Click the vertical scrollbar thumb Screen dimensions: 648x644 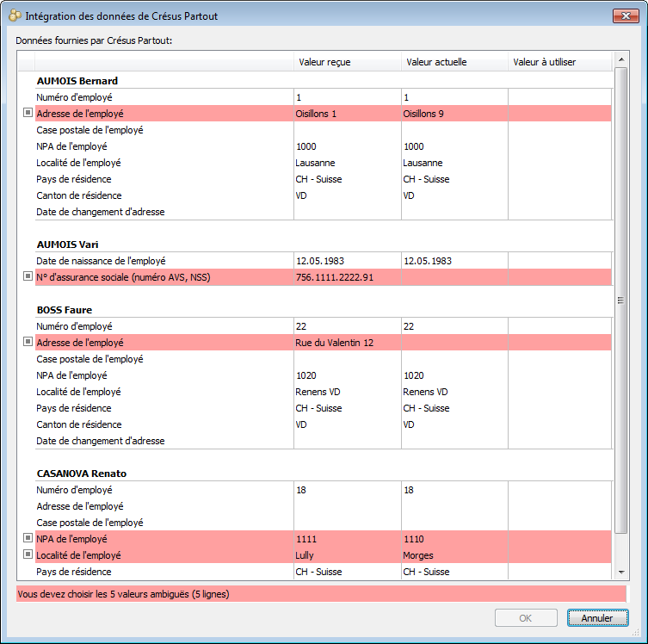click(621, 300)
